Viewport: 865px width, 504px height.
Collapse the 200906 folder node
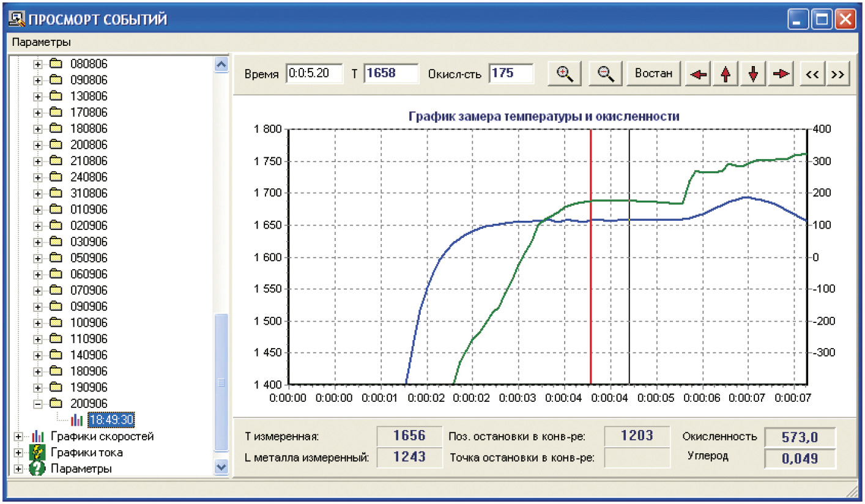click(38, 404)
